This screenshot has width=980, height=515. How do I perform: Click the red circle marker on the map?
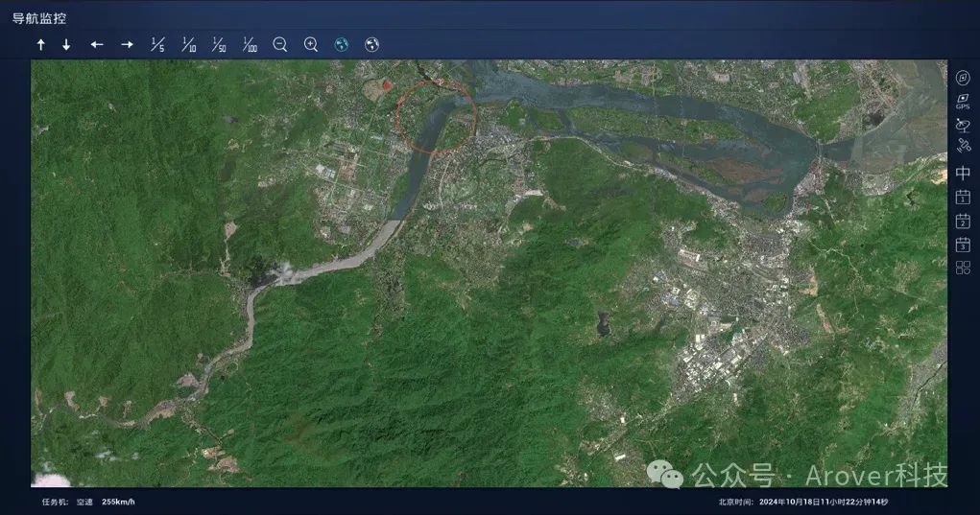click(x=437, y=115)
